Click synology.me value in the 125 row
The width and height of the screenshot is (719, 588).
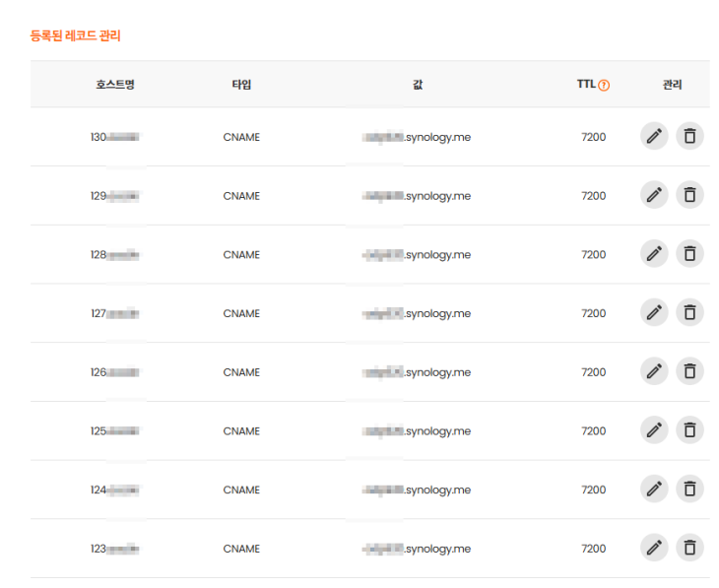tap(417, 431)
